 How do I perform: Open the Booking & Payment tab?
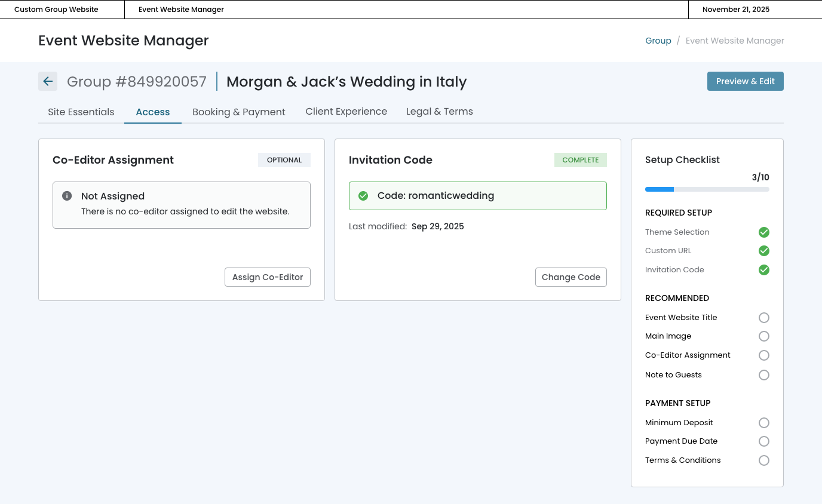click(238, 112)
